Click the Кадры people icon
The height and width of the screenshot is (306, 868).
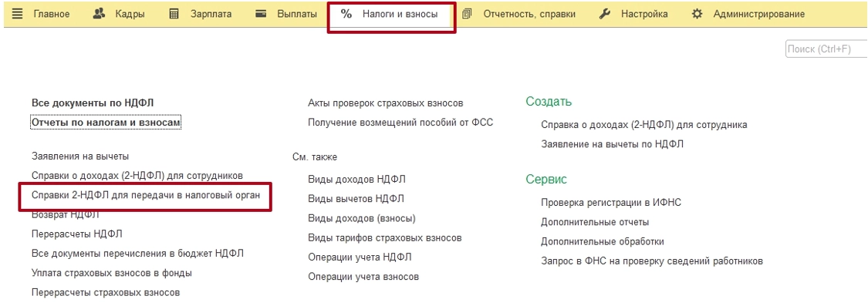click(x=99, y=14)
